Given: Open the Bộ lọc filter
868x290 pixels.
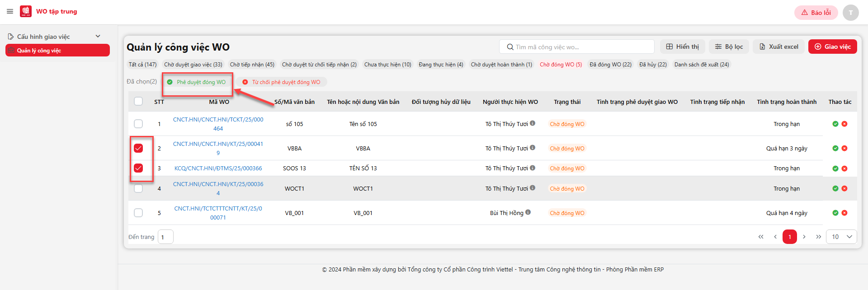Looking at the screenshot, I should pyautogui.click(x=729, y=47).
